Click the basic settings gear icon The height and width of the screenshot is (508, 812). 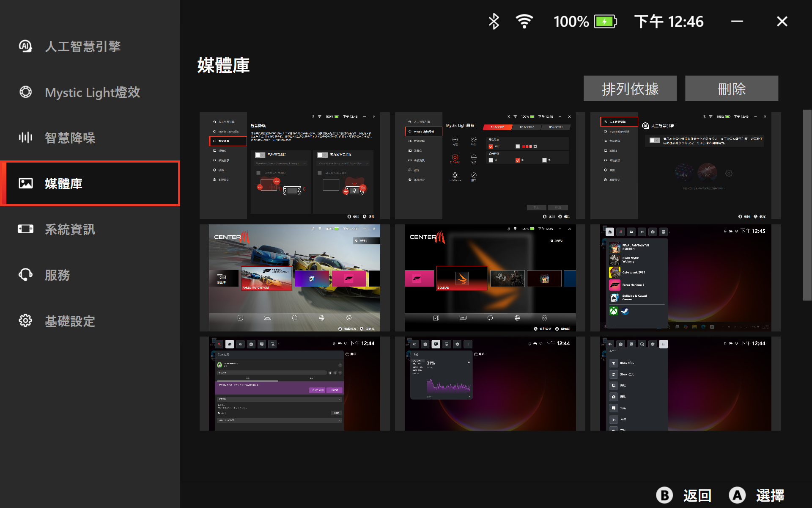(25, 320)
